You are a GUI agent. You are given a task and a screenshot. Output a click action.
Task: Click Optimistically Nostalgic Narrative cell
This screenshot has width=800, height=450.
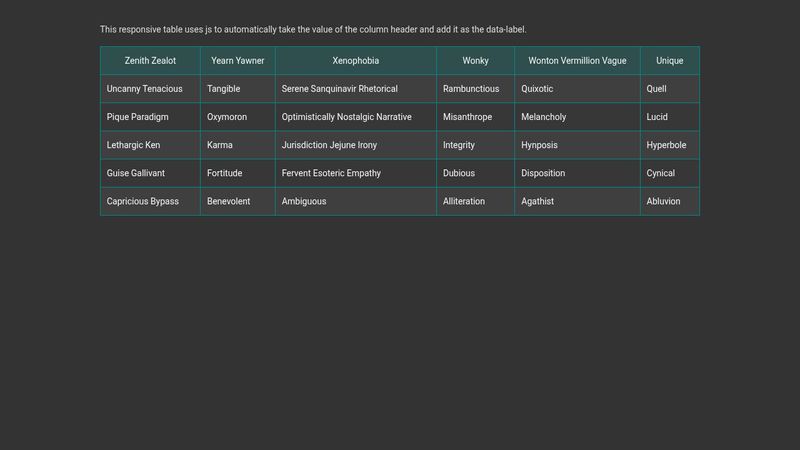356,117
